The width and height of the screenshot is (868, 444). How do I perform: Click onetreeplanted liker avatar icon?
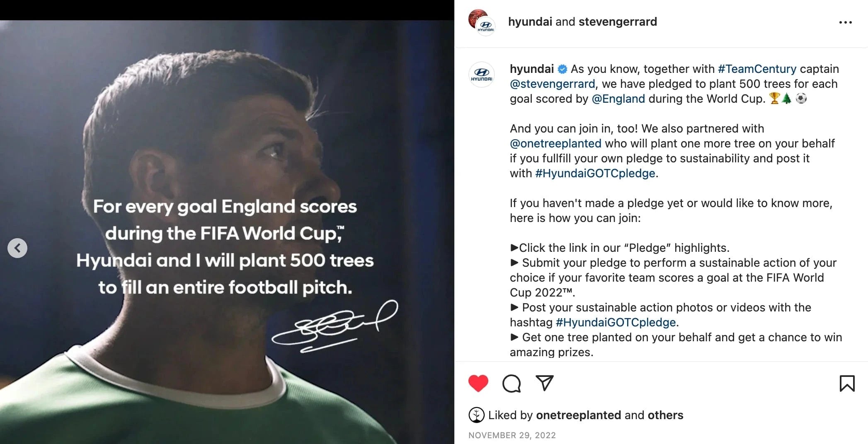[x=476, y=415]
